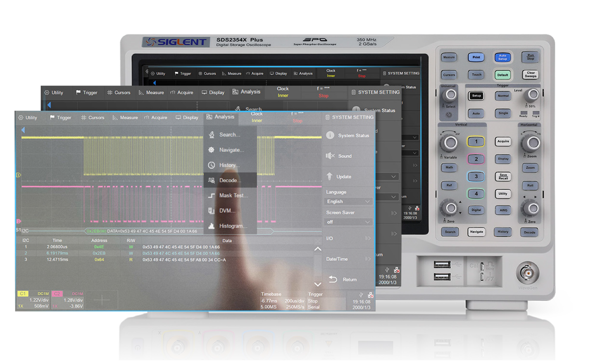Expand the I/O submenu
This screenshot has height=364, width=597.
(x=348, y=238)
